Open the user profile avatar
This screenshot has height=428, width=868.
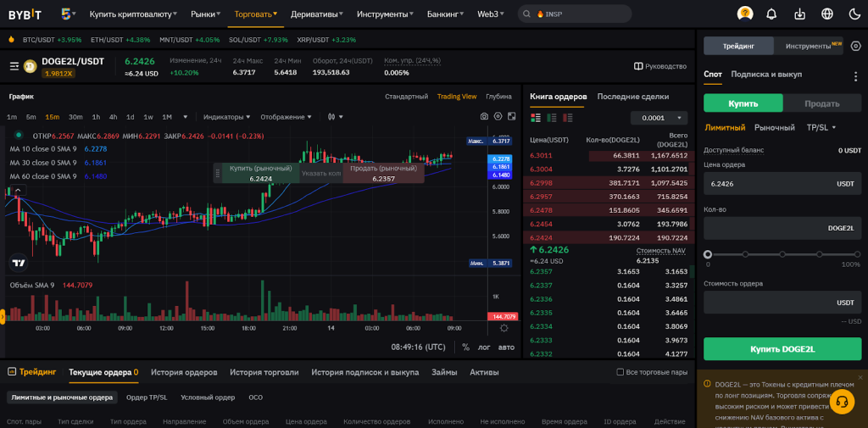[745, 14]
